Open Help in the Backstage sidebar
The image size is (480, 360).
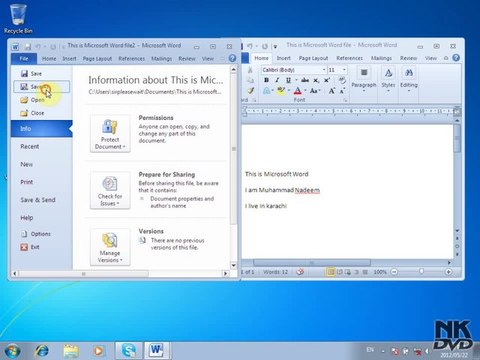coord(27,218)
